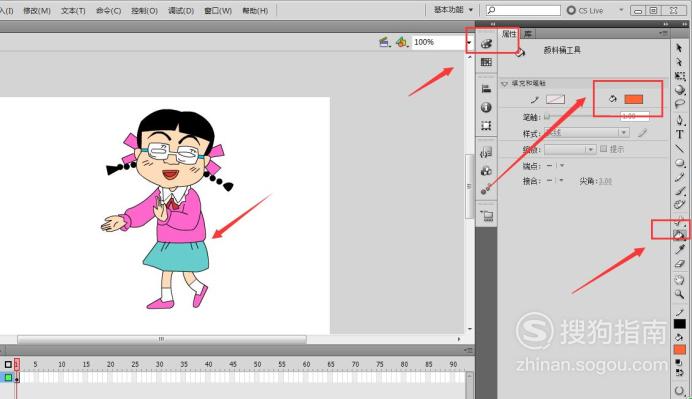The image size is (692, 399).
Task: Select the Text (T) tool
Action: (x=680, y=134)
